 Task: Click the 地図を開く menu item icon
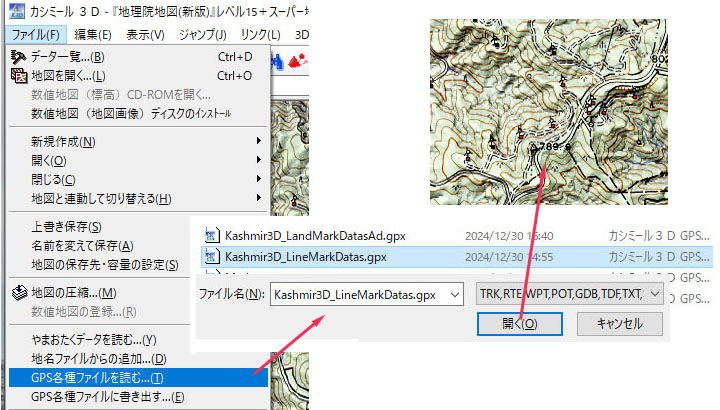(18, 76)
